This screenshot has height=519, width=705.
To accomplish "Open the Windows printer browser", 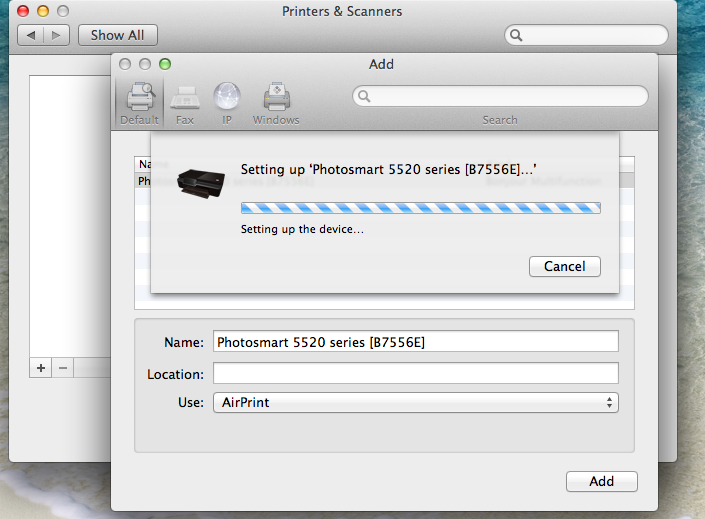I will point(276,103).
